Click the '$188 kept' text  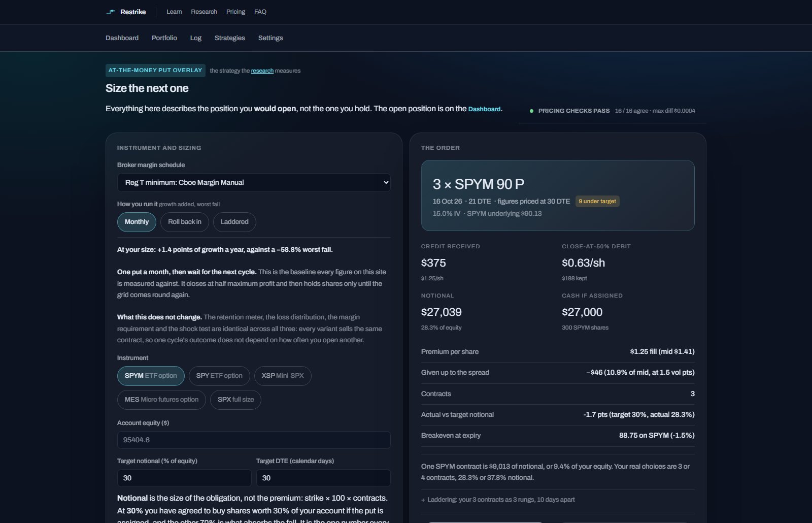point(574,278)
